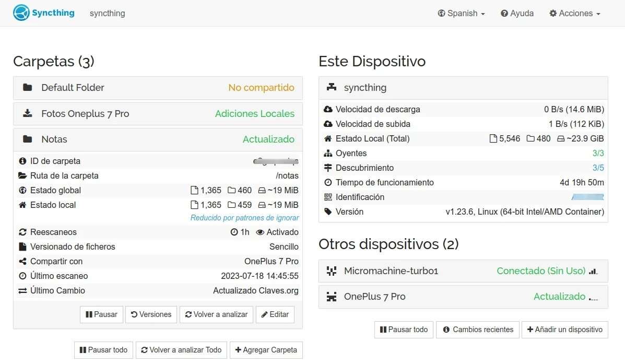Open the Acciones dropdown menu

[575, 13]
